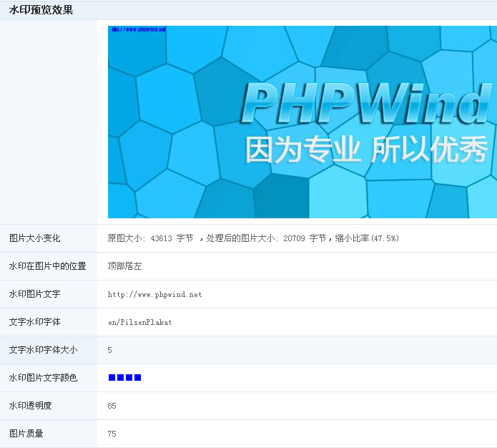Select the '水印图片文字颜色' label
Screen dimensions: 497x448
(43, 378)
